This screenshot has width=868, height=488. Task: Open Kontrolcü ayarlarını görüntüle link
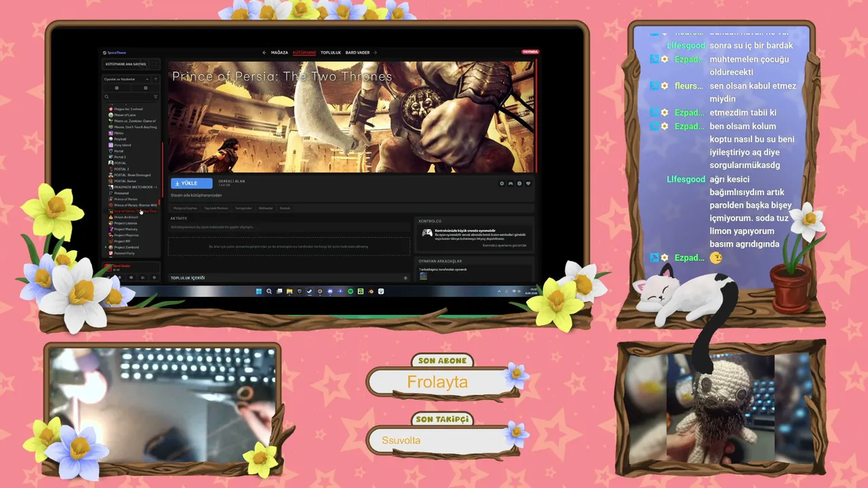point(505,245)
